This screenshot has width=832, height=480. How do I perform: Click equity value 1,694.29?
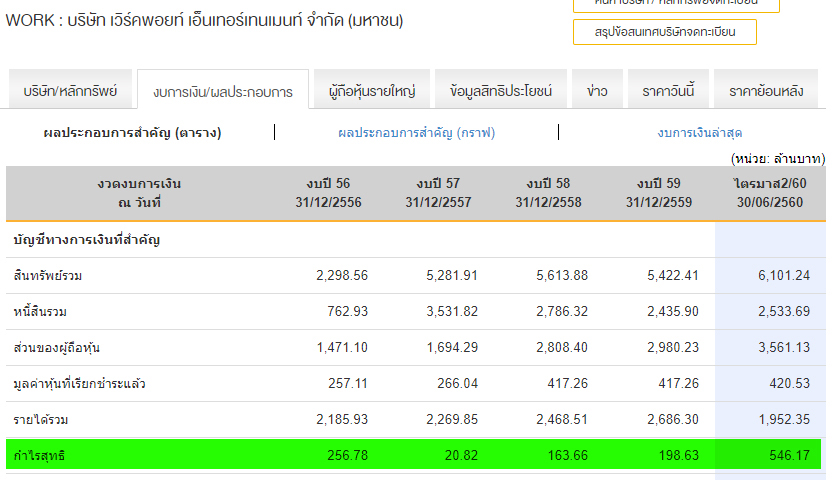point(452,347)
